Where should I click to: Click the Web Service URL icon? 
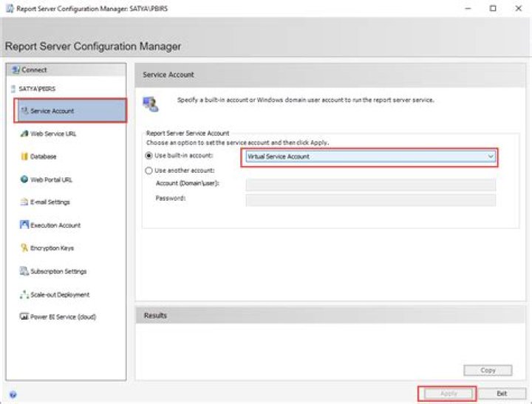pyautogui.click(x=24, y=133)
